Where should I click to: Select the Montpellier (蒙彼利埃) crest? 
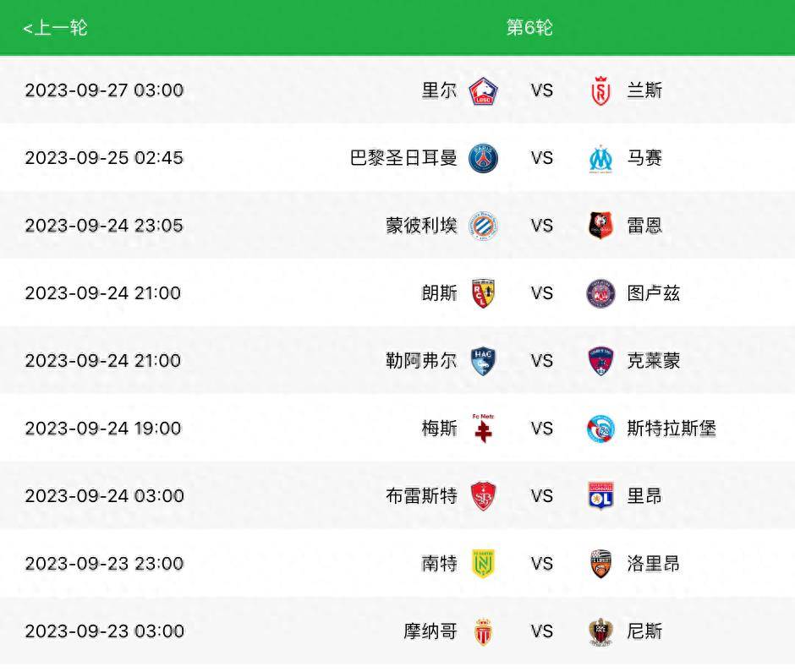click(x=484, y=226)
